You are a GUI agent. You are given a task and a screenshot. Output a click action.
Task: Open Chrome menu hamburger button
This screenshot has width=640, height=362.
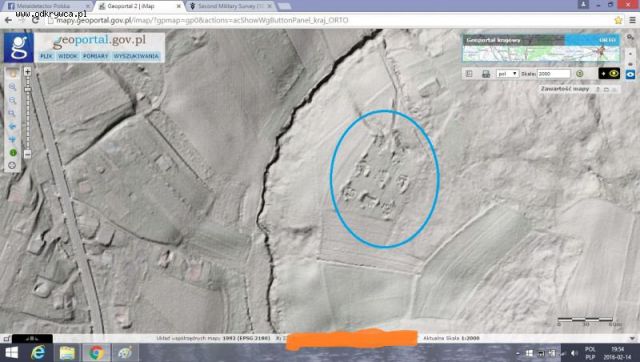632,20
